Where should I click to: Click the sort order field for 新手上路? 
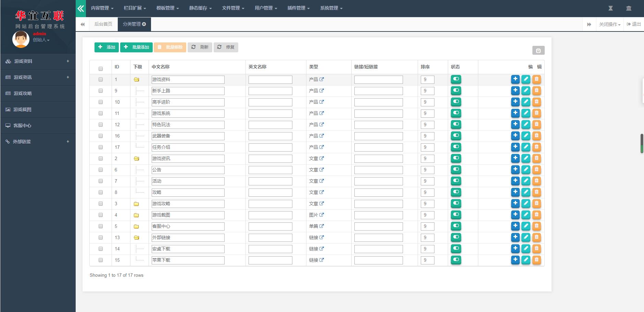428,91
